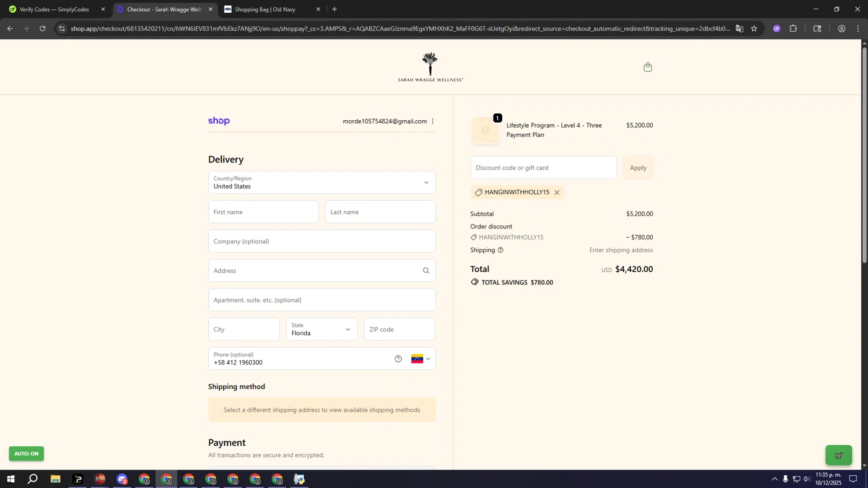Click the address search magnifier icon
This screenshot has width=868, height=488.
[x=426, y=271]
